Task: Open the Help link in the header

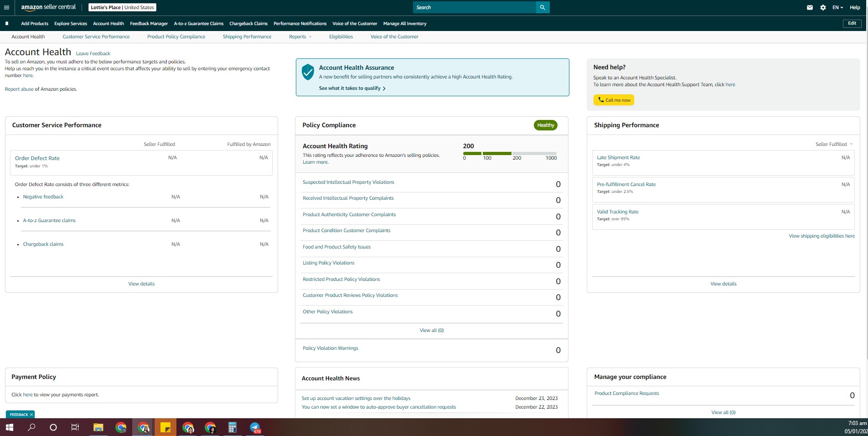Action: [x=855, y=7]
